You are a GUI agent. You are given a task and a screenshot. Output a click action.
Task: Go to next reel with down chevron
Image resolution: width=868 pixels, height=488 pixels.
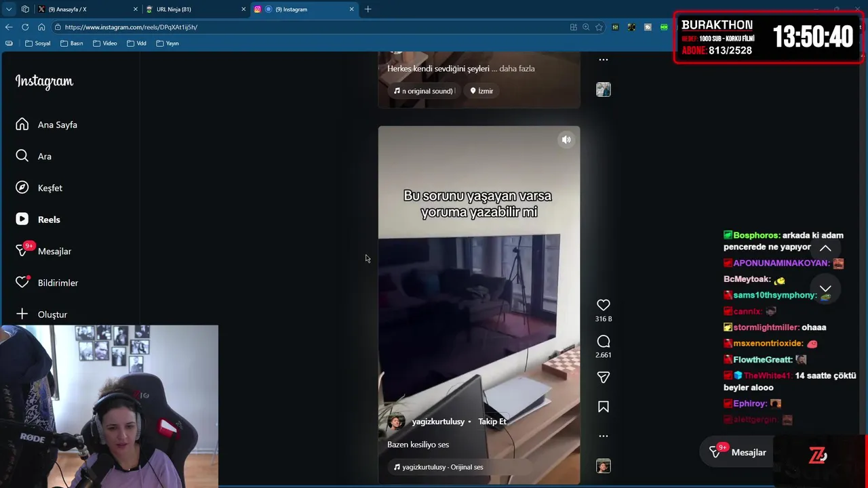pos(825,289)
